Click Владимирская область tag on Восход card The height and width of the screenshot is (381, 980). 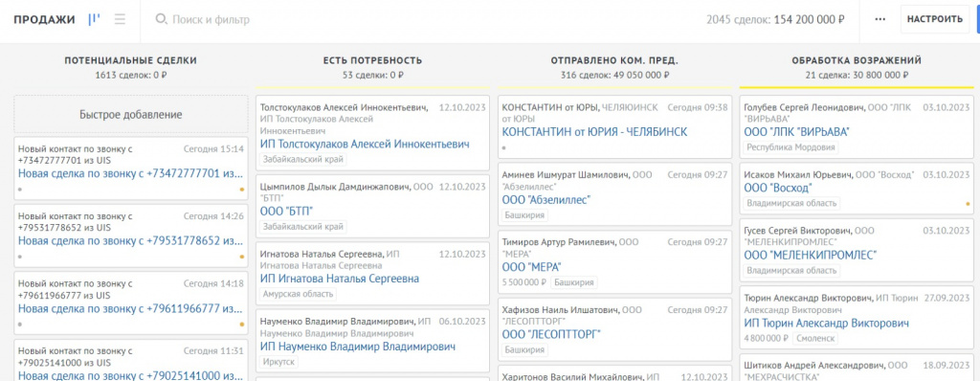coord(791,203)
